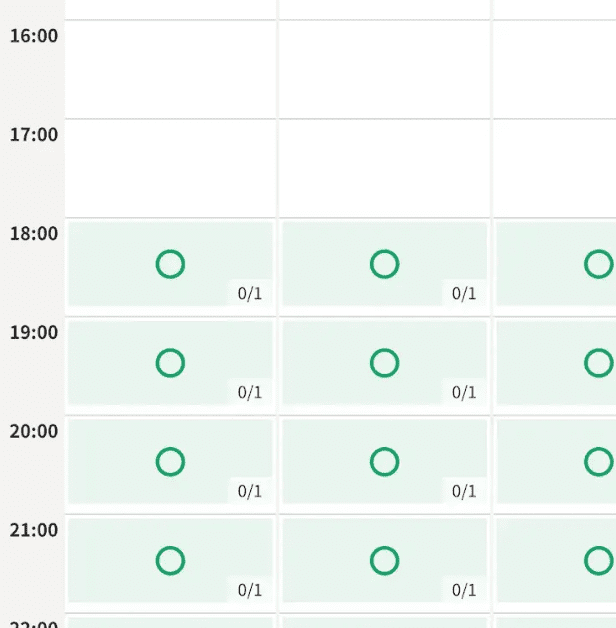Viewport: 616px width, 628px height.
Task: Click the 0/1 count in first-column 18:00 slot
Action: click(250, 294)
